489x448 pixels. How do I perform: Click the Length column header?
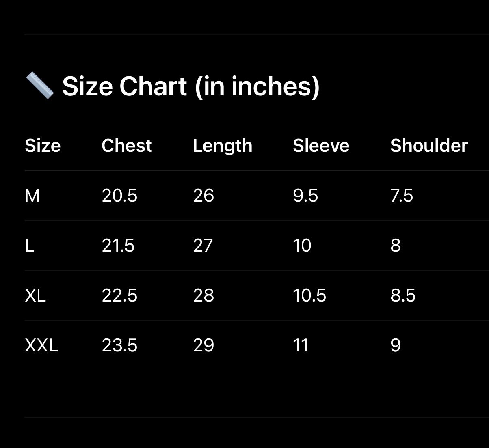coord(223,146)
